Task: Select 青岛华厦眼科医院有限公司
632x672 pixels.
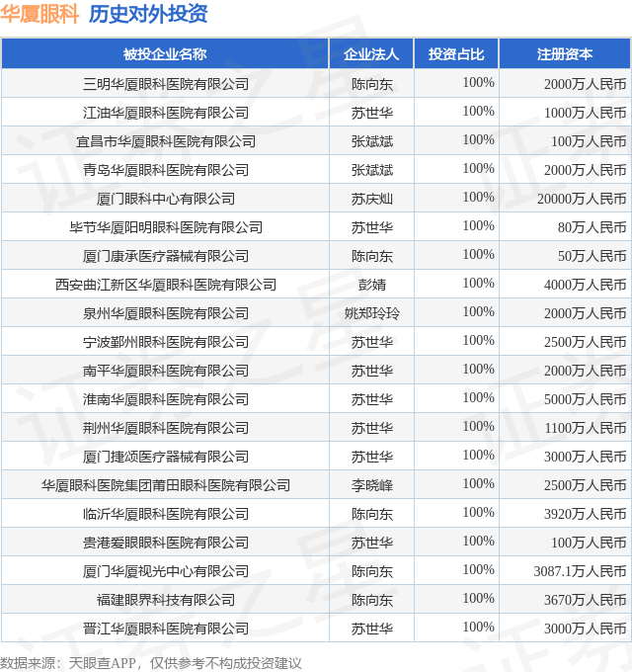Action: tap(166, 170)
